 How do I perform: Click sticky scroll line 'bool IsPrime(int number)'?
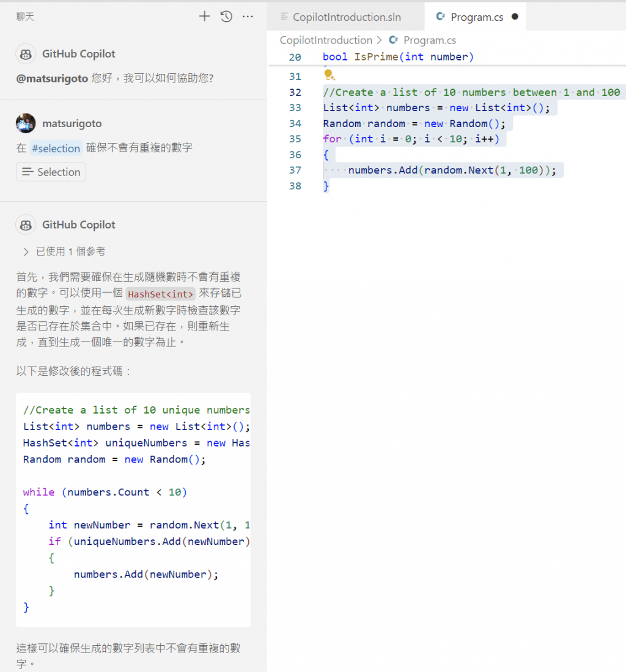[x=398, y=57]
